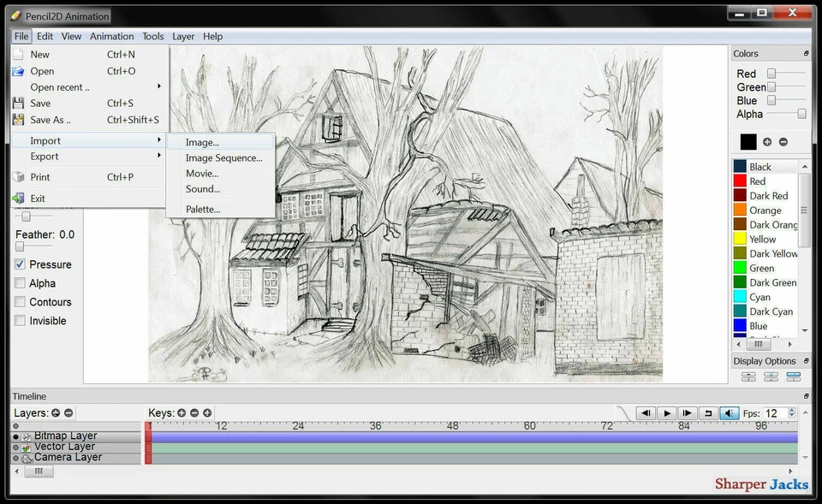The height and width of the screenshot is (504, 822).
Task: Toggle the speaker icon in the timeline
Action: 730,412
